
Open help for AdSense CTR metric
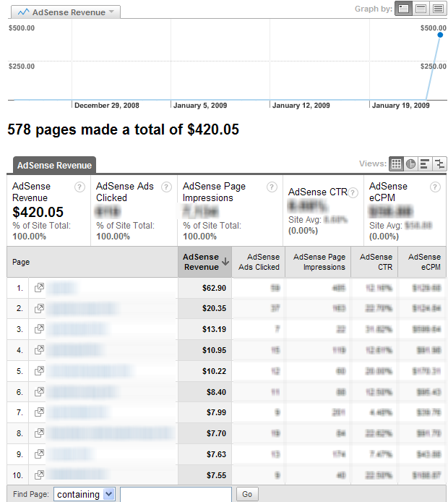[x=353, y=192]
